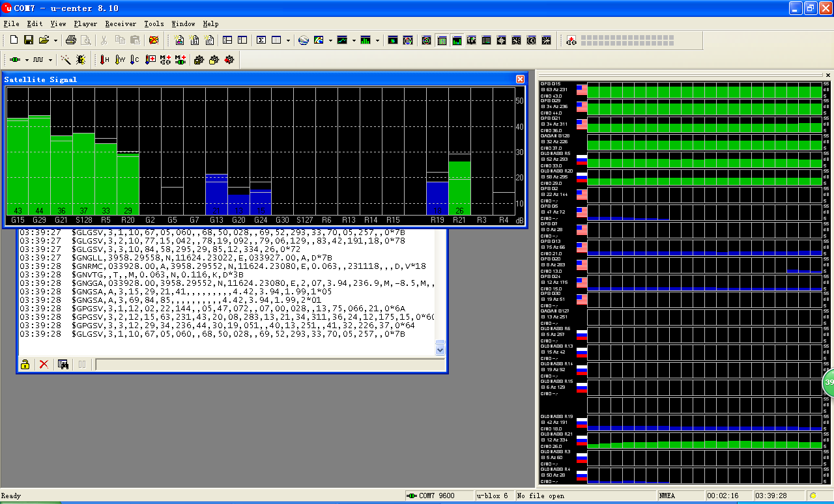The image size is (834, 504).
Task: Open the Window menu
Action: 183,23
